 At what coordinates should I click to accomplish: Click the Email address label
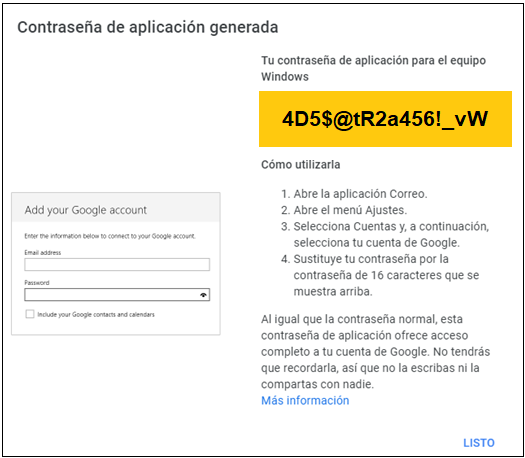(43, 252)
